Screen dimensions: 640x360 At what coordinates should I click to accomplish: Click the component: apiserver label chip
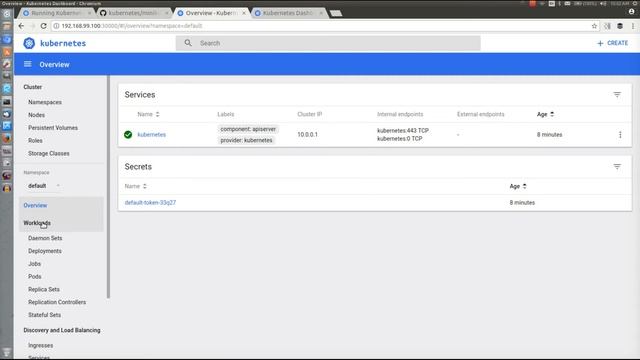coord(248,129)
